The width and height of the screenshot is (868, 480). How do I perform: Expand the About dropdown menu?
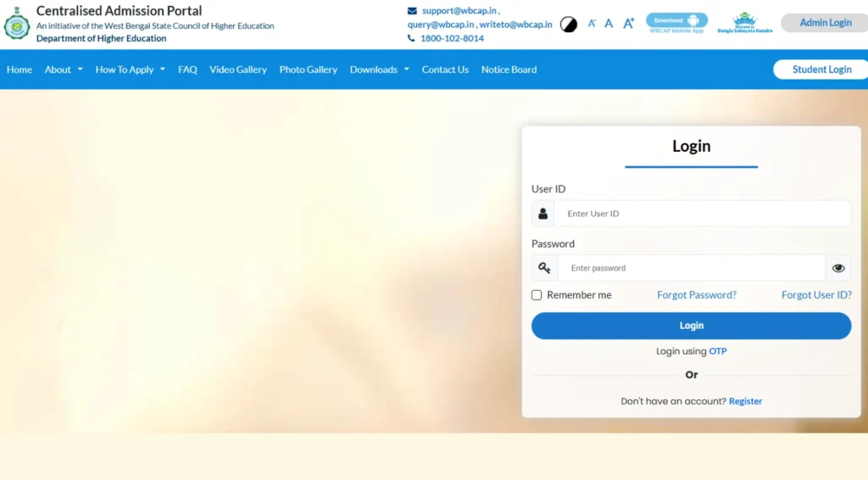[x=64, y=70]
